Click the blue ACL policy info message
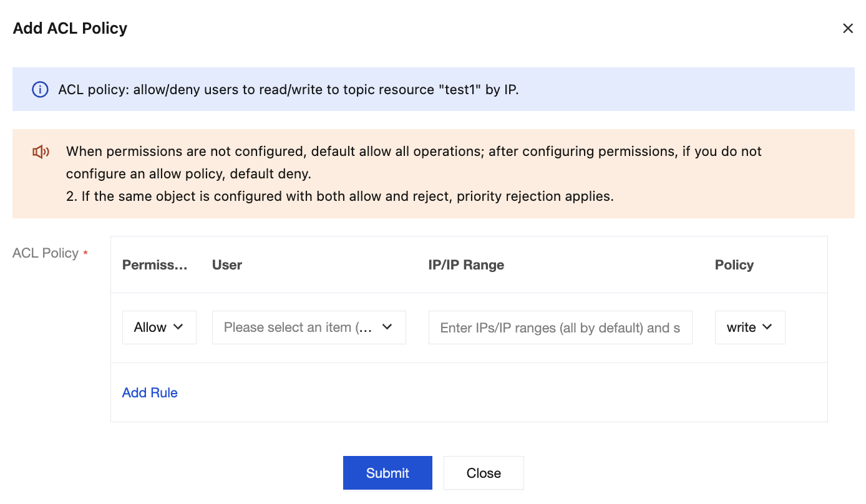This screenshot has height=504, width=866. coord(288,90)
